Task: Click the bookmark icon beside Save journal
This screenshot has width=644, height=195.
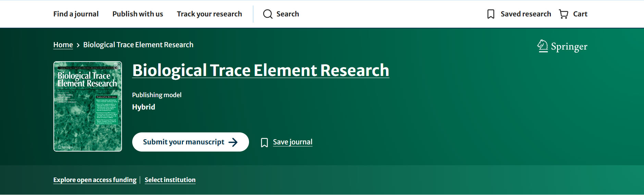Action: point(264,142)
